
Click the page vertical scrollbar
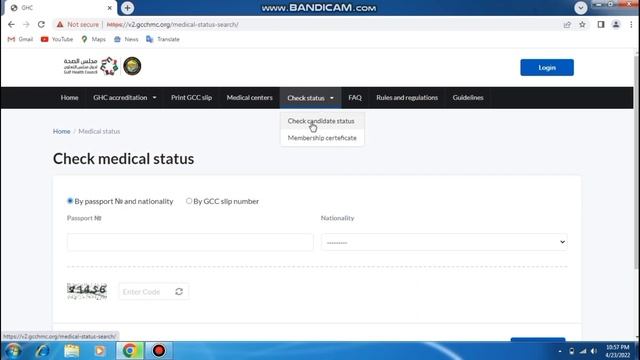point(636,163)
